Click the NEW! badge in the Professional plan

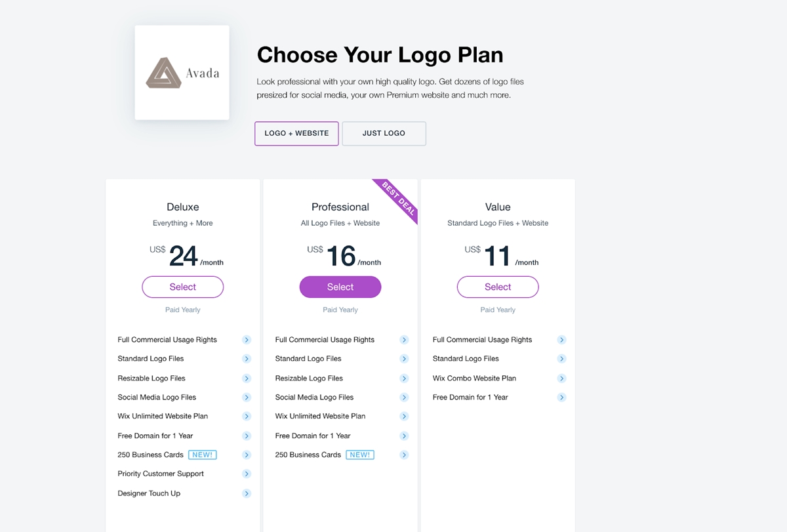point(360,455)
